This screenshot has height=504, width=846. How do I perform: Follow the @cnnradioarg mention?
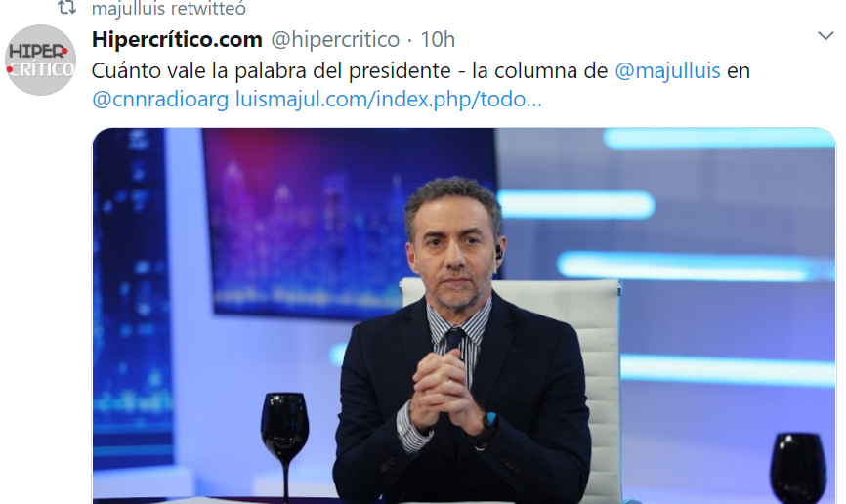tap(159, 100)
